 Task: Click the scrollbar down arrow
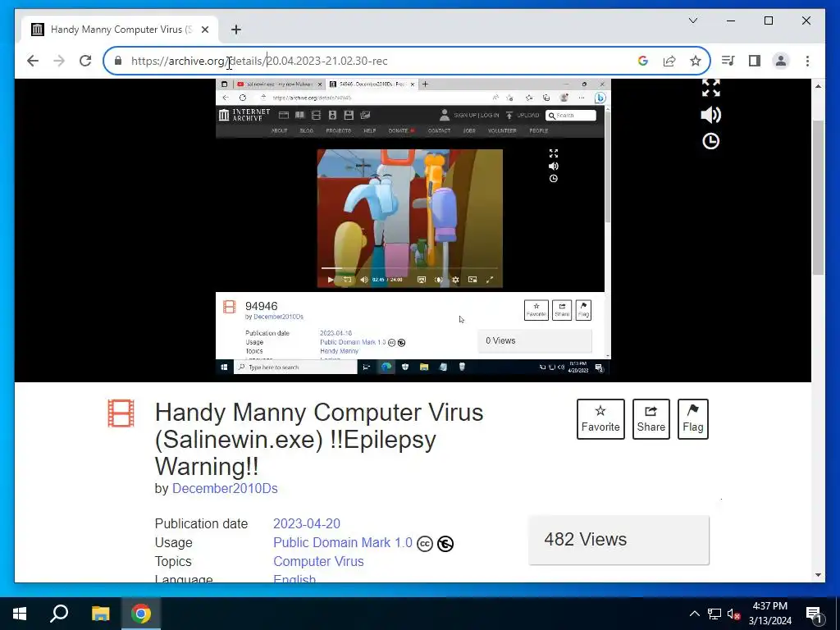(818, 575)
